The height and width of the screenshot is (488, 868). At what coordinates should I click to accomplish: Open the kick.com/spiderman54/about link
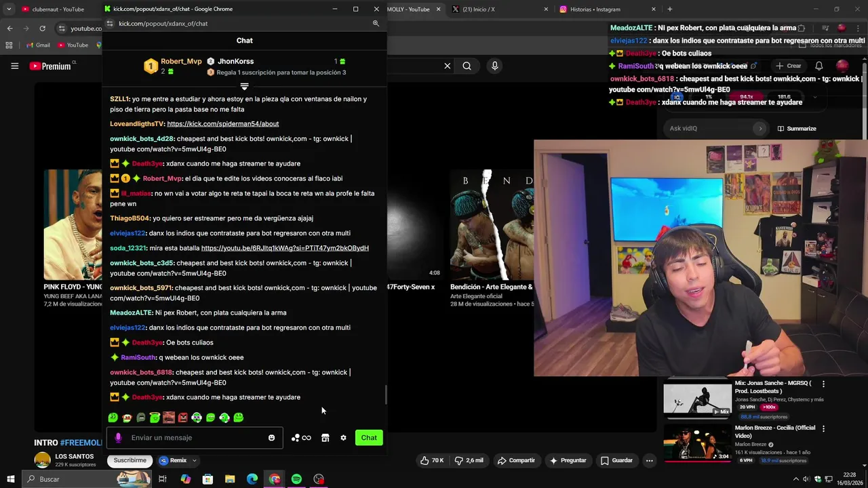(223, 124)
